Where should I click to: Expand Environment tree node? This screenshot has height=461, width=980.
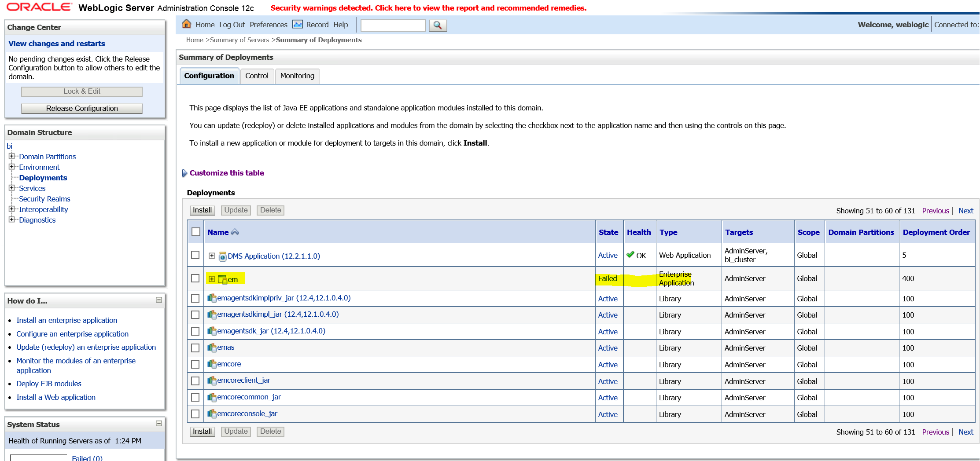(x=12, y=167)
